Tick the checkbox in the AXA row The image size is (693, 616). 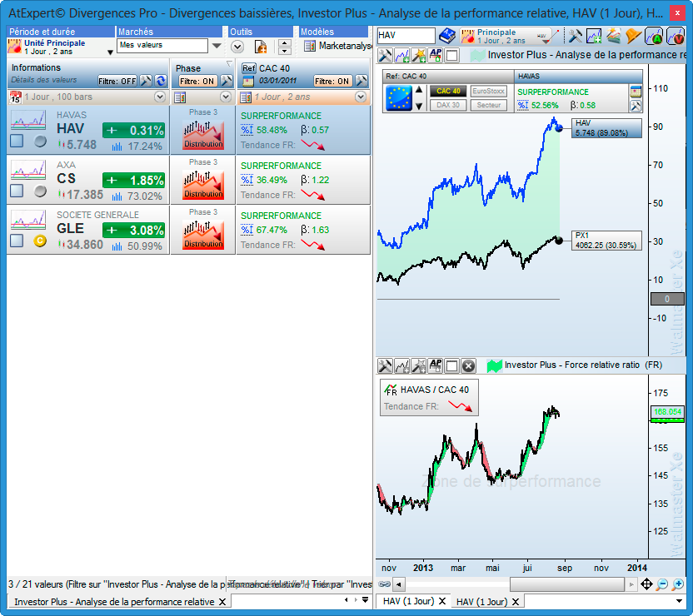(17, 191)
